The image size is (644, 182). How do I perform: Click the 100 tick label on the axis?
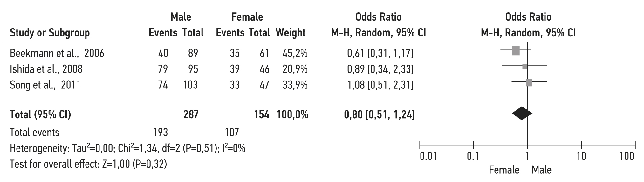click(627, 156)
